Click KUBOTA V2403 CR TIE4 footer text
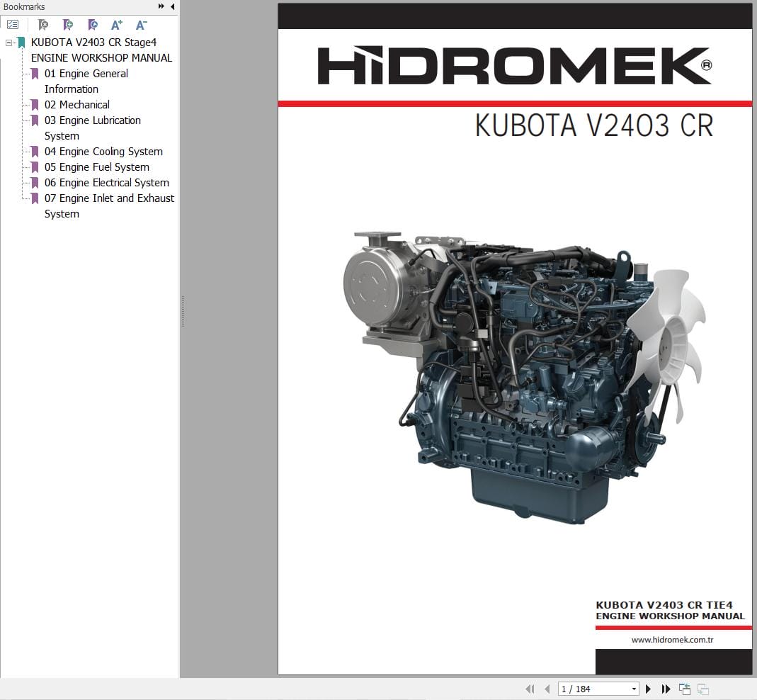 (664, 605)
